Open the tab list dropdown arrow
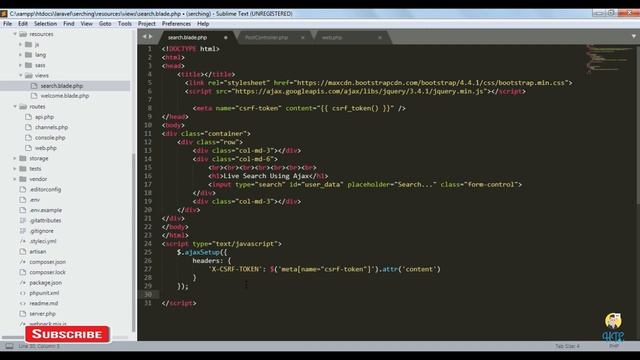This screenshot has height=360, width=640. click(x=633, y=37)
